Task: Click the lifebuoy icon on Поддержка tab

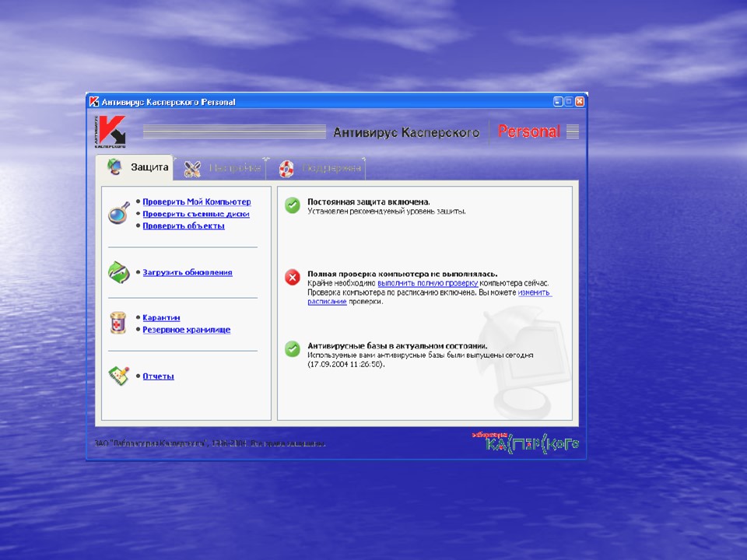Action: tap(286, 168)
